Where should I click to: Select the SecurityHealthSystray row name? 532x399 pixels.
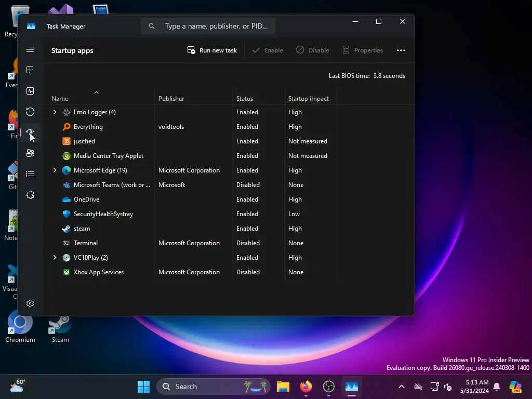[x=103, y=214]
